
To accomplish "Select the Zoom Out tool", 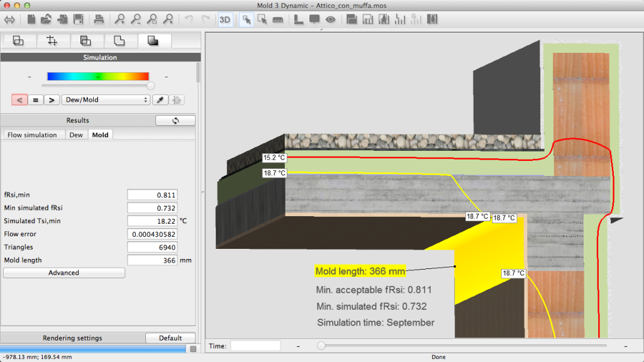I will 136,19.
